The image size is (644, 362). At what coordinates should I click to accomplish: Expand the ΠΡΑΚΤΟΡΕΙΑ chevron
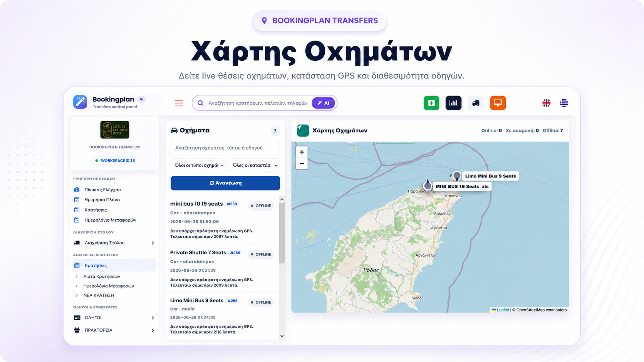(x=153, y=330)
